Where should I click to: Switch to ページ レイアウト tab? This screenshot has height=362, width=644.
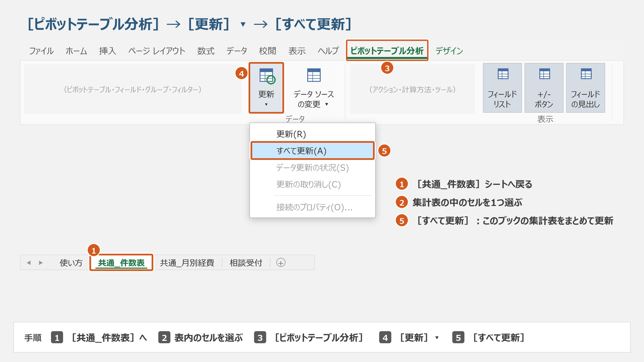157,51
